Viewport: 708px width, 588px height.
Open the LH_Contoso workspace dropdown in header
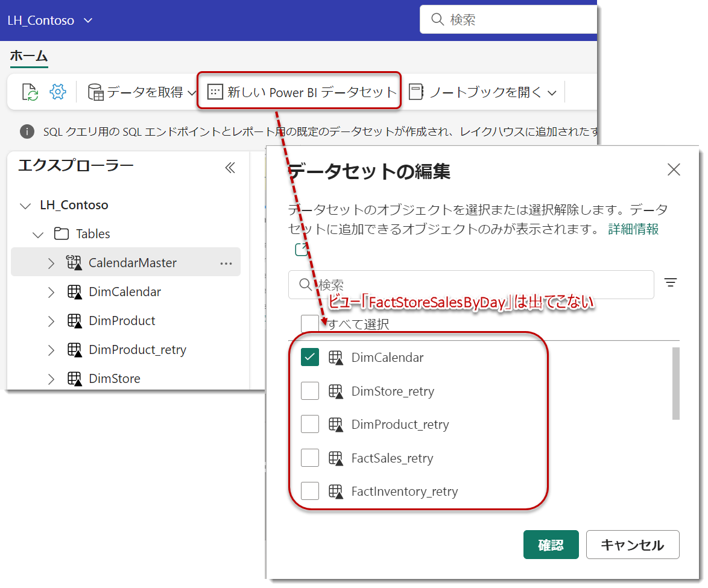(50, 21)
